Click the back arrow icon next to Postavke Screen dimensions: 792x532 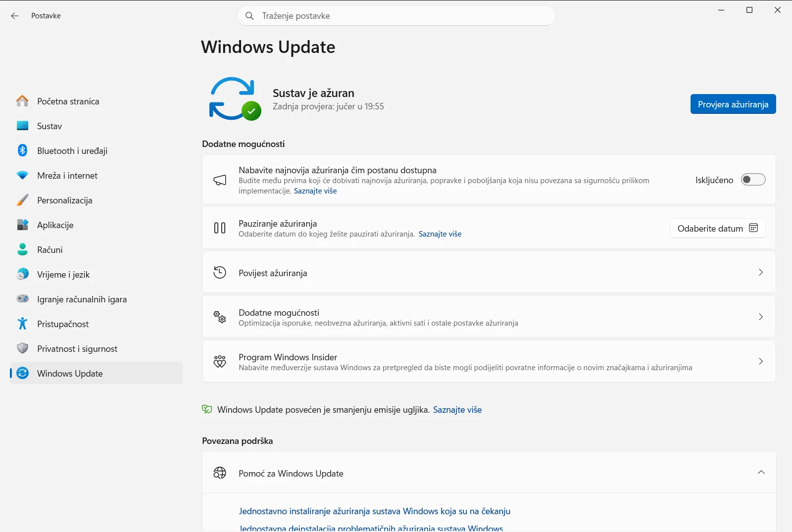click(x=15, y=16)
